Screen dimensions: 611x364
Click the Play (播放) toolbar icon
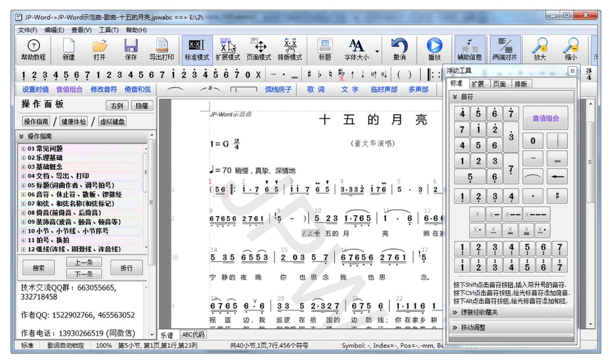(x=434, y=46)
